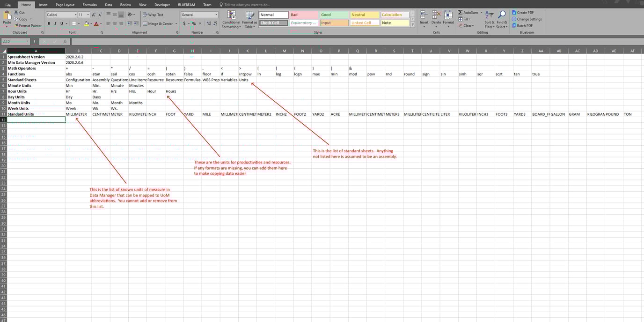
Task: Activate the Format Painter
Action: coord(29,25)
